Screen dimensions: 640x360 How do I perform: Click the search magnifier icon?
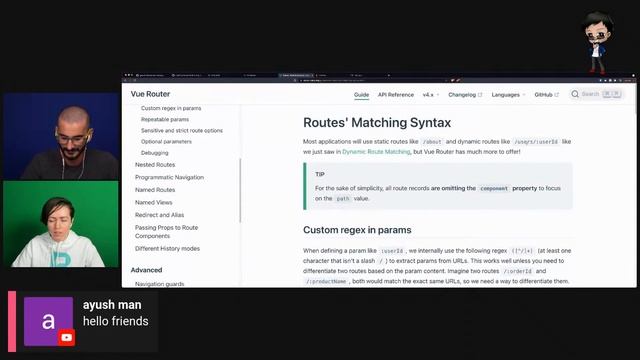575,94
